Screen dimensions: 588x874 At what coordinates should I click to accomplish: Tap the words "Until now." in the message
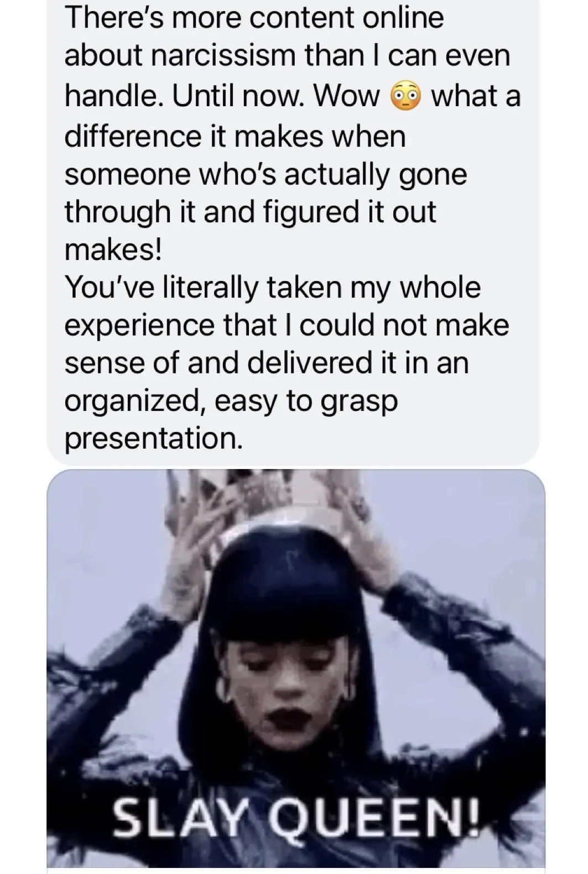[x=237, y=96]
